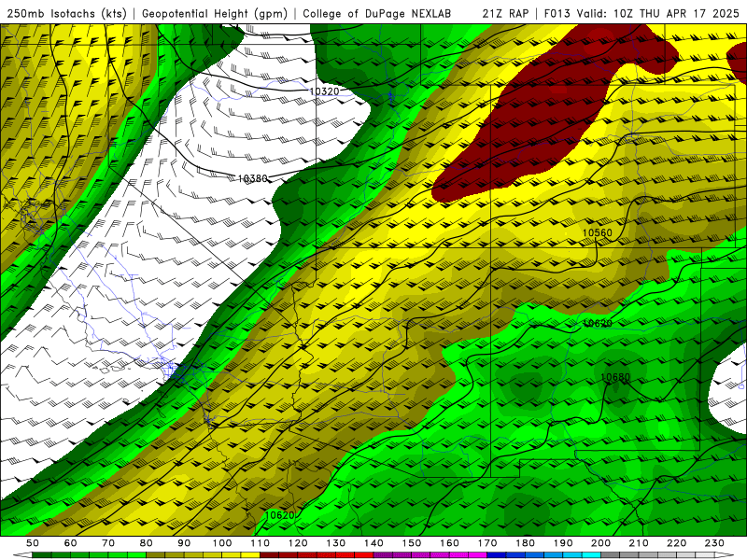Click the 50 value on the color scale

pyautogui.click(x=33, y=543)
